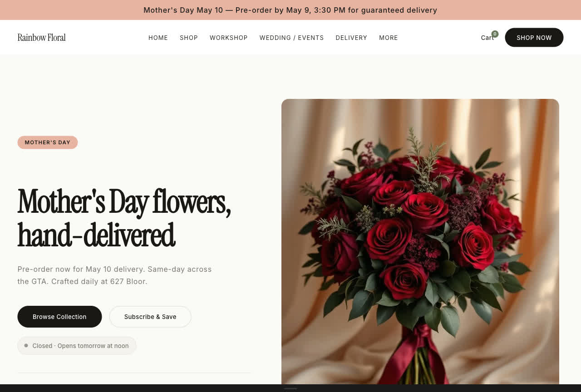Open WEDDING / EVENTS page
The width and height of the screenshot is (581, 392).
click(292, 38)
